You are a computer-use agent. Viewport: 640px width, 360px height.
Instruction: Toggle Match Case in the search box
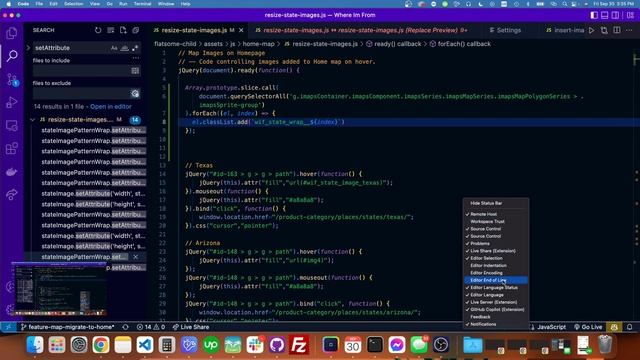114,48
